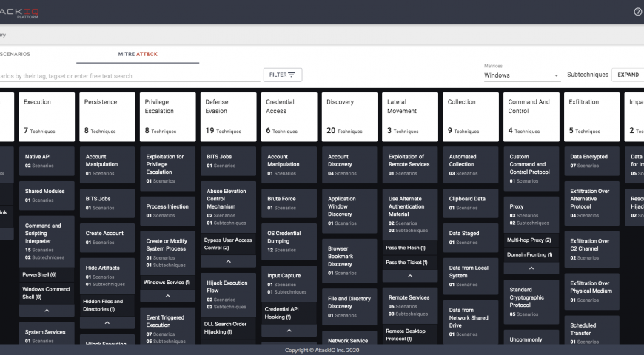Select the Lateral Movement header card
Screen dimensions: 644x355
tap(410, 117)
